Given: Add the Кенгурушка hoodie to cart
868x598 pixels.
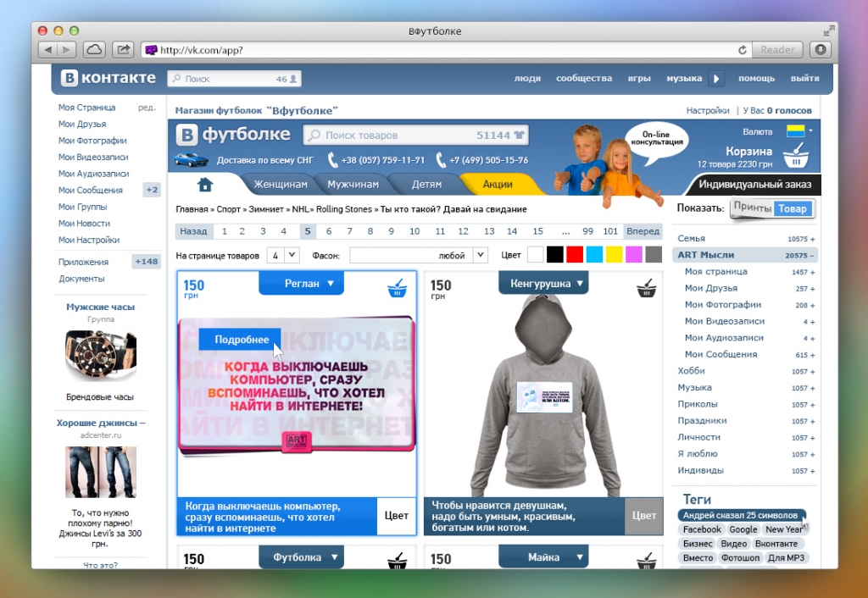Looking at the screenshot, I should pos(646,288).
